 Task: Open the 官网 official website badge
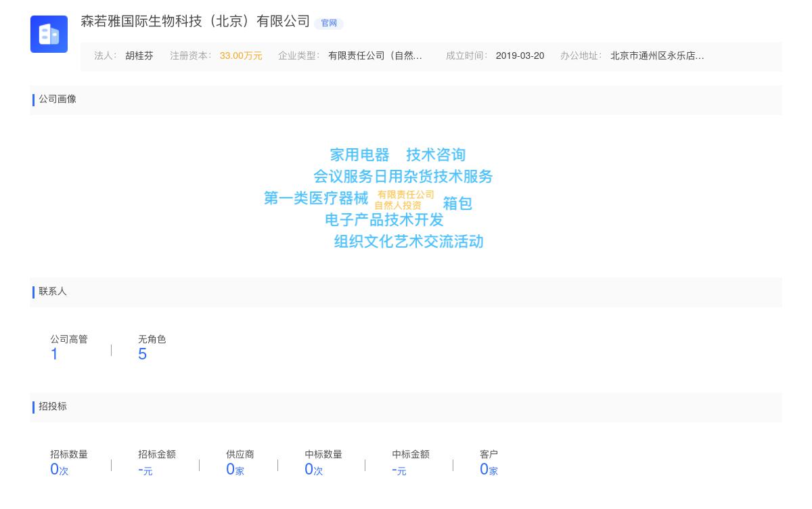click(x=329, y=23)
